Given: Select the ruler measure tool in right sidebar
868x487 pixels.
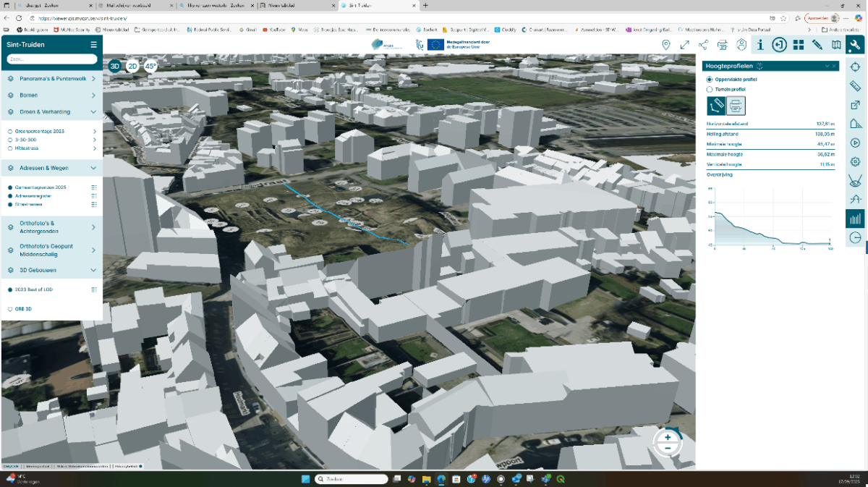Looking at the screenshot, I should tap(855, 85).
